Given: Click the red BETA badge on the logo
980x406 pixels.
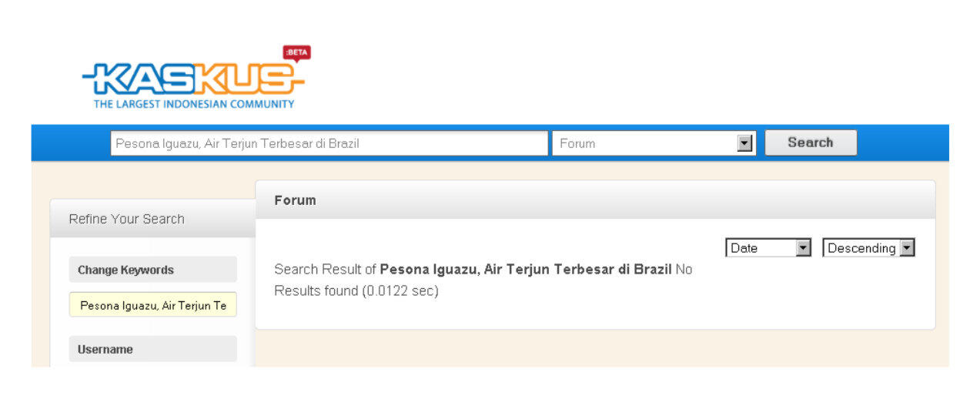Looking at the screenshot, I should [297, 52].
